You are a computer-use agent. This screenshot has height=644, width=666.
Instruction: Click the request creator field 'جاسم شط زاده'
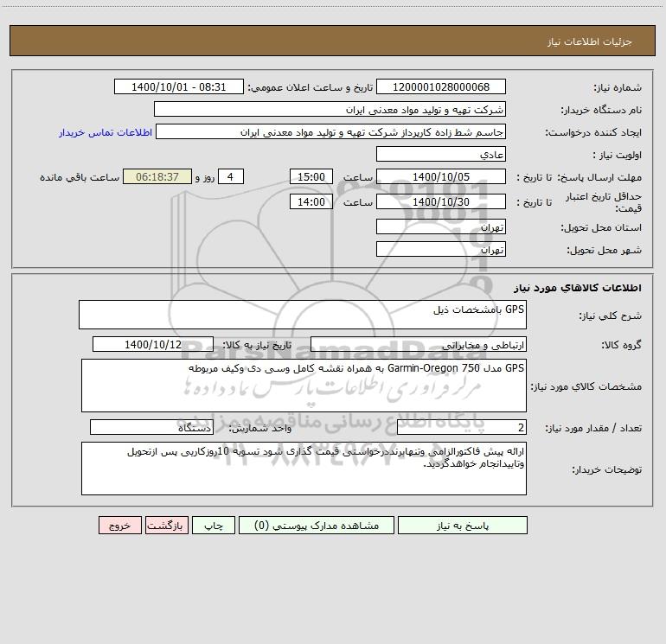tap(331, 131)
